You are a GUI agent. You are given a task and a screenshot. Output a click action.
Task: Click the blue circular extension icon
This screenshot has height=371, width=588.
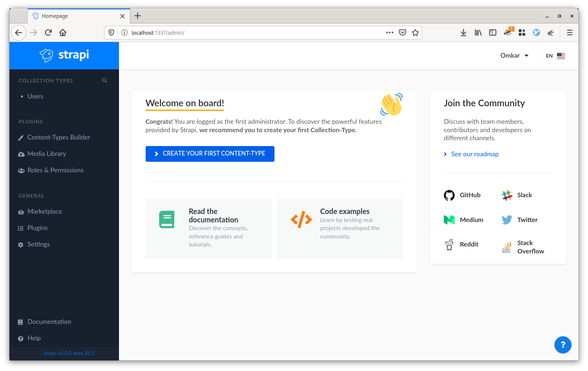pos(537,32)
